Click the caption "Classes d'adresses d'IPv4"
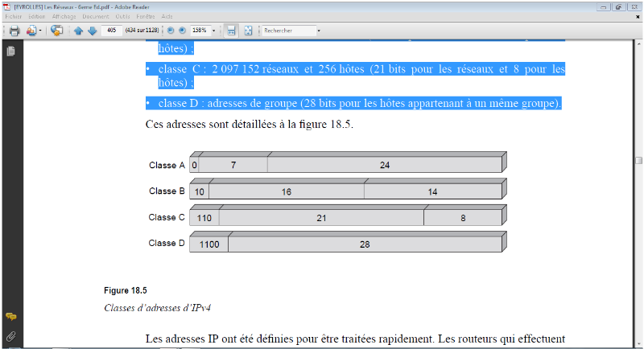The image size is (644, 349). [x=157, y=307]
